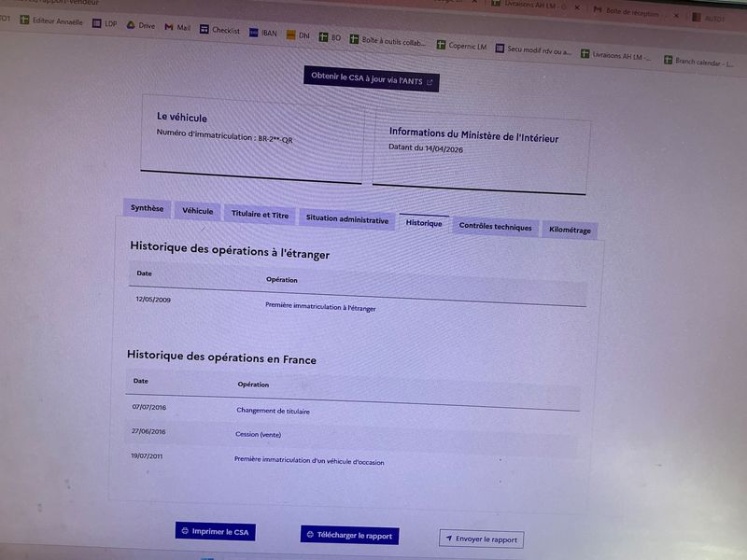Click the icon in Télécharger le rapport
Screen dimensions: 747x560
click(x=310, y=534)
